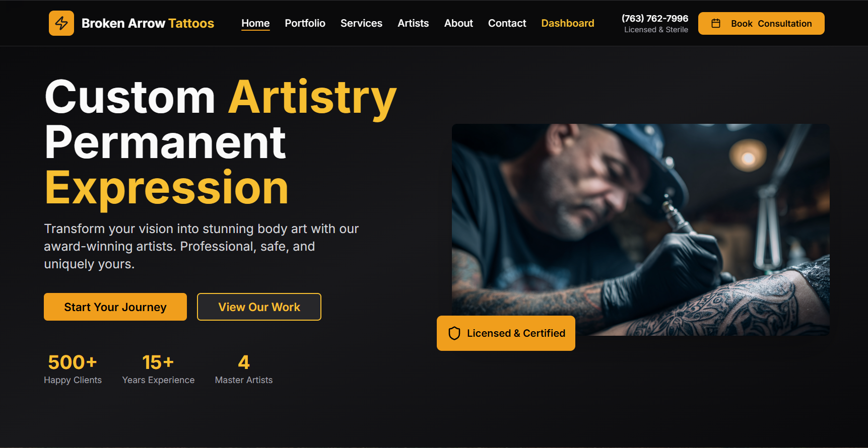Viewport: 868px width, 448px height.
Task: Click the Start Your Journey button
Action: tap(115, 307)
